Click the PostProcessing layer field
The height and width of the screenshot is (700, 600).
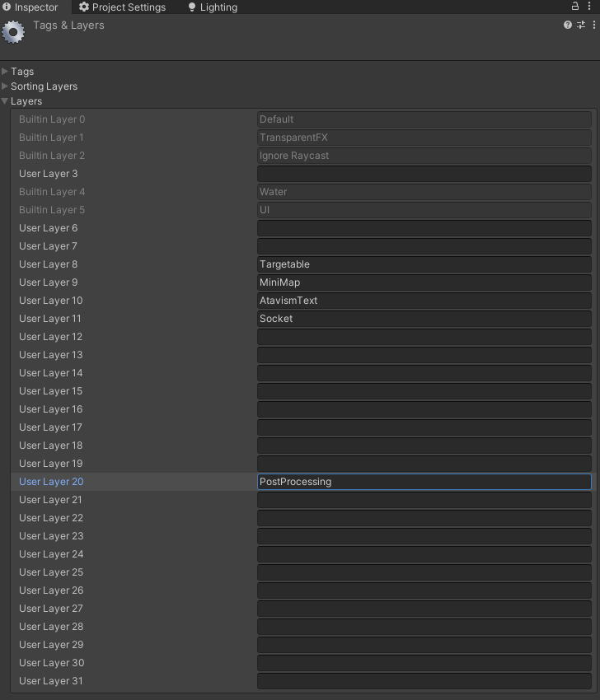click(424, 482)
